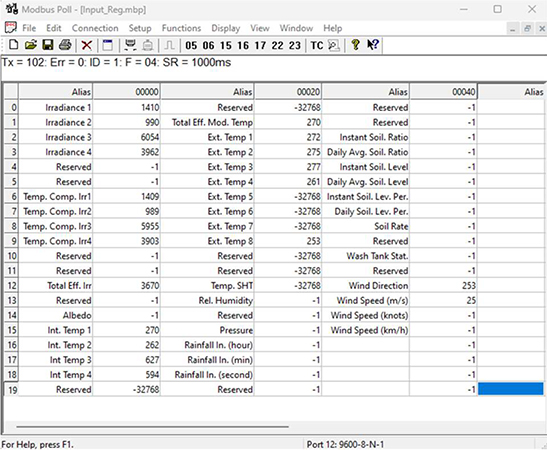Open the communication traffic icon

click(334, 45)
